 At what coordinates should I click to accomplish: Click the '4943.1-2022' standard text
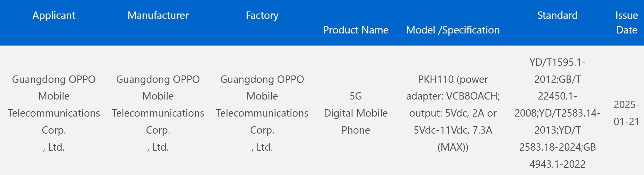coord(557,164)
